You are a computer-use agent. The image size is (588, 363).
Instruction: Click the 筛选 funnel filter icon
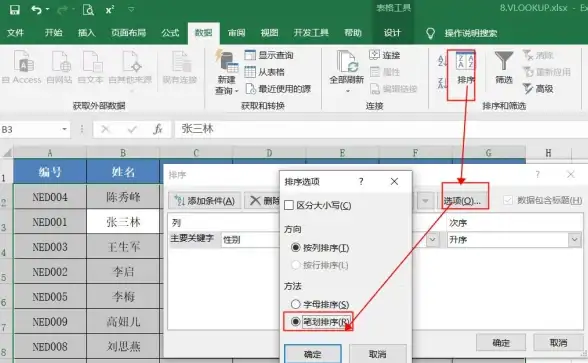pyautogui.click(x=504, y=68)
